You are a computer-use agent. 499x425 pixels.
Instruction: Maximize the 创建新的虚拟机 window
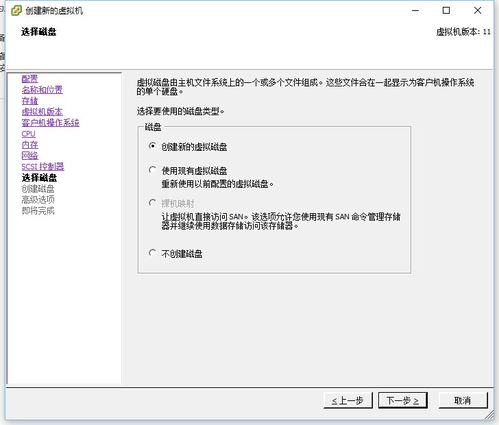[446, 11]
